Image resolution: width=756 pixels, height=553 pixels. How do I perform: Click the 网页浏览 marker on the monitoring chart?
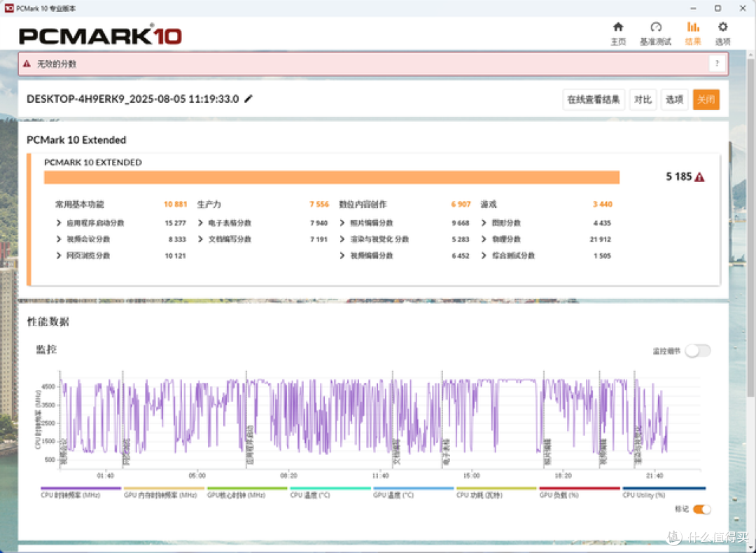(126, 451)
